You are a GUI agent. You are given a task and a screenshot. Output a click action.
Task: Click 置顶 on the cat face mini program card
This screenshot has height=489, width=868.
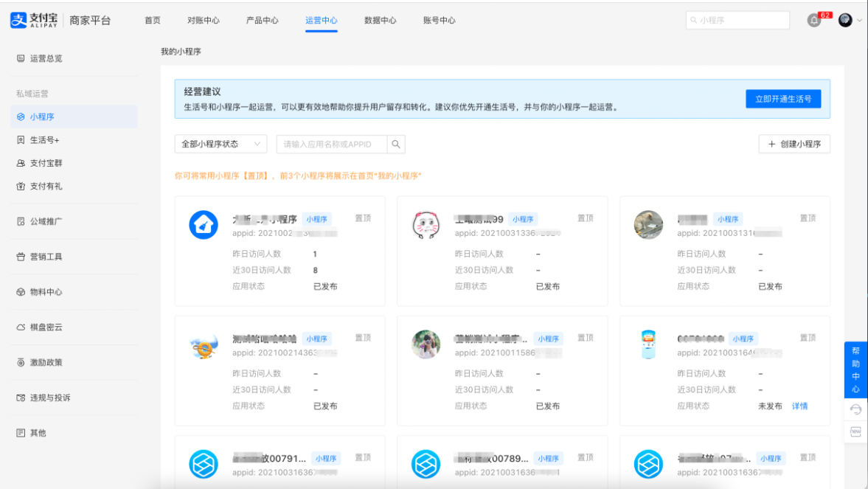point(586,218)
